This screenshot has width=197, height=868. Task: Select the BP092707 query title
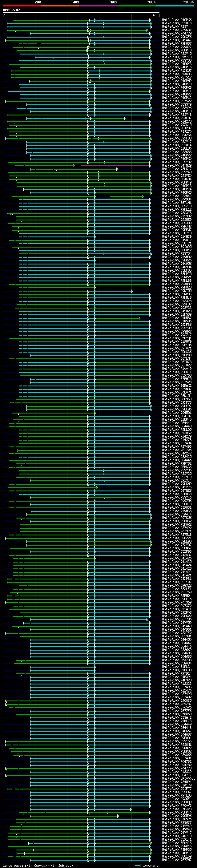pos(11,10)
